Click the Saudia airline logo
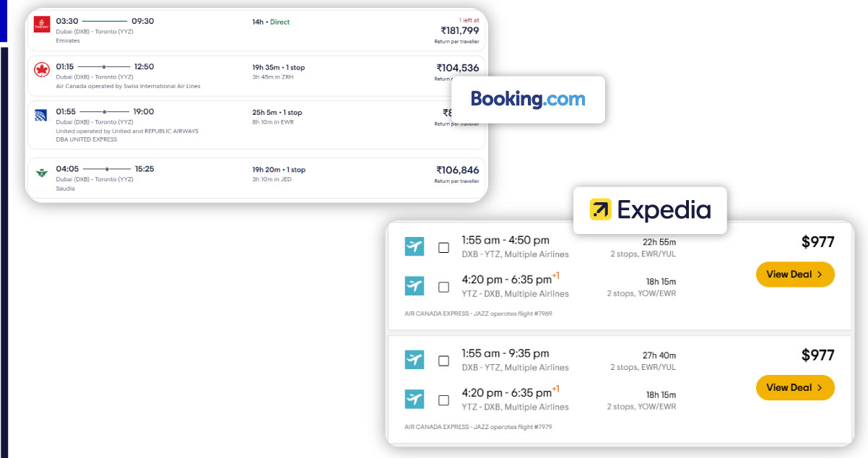Viewport: 868px width, 458px height. tap(42, 173)
